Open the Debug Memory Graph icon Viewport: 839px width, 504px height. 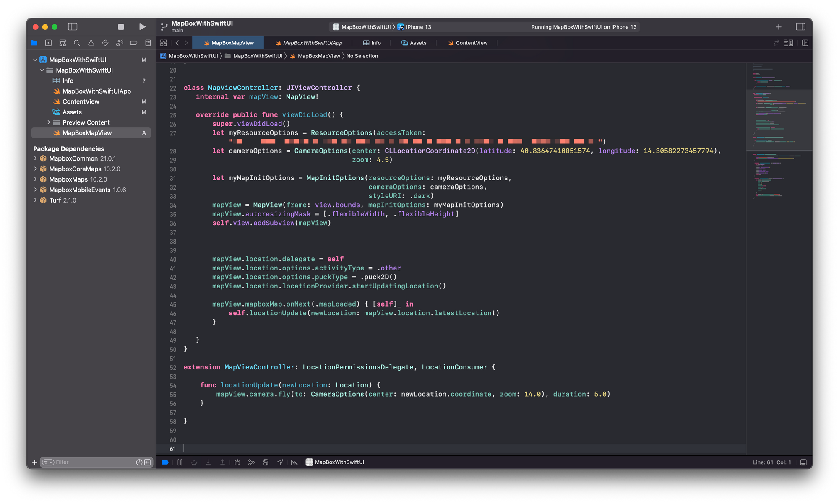pos(251,462)
